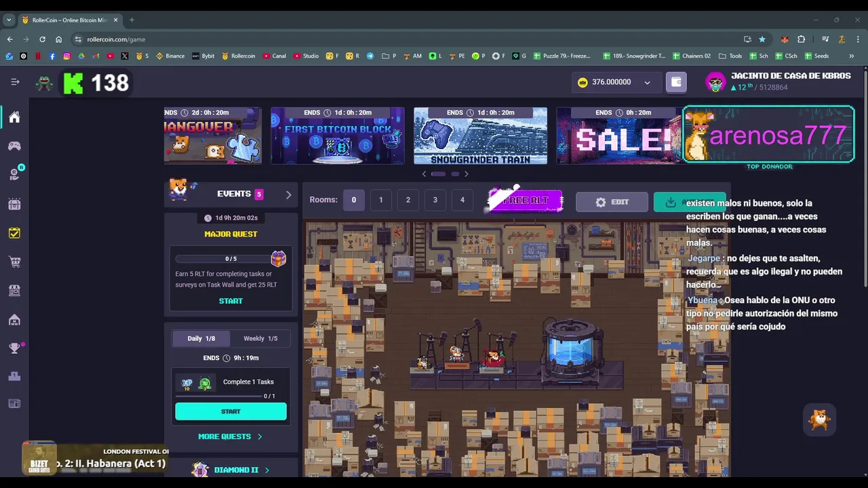This screenshot has height=488, width=868.
Task: Open the yellow tasks checklist sidebar icon
Action: (14, 232)
